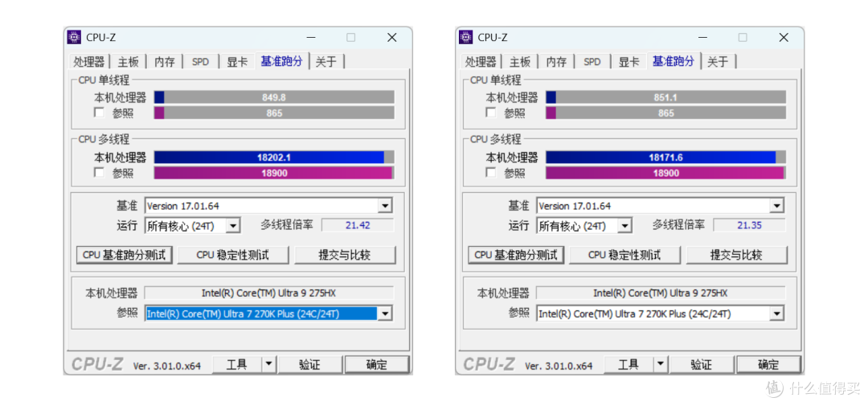Open 关于 tab in left CPU-Z window
Image resolution: width=868 pixels, height=406 pixels.
pyautogui.click(x=326, y=61)
